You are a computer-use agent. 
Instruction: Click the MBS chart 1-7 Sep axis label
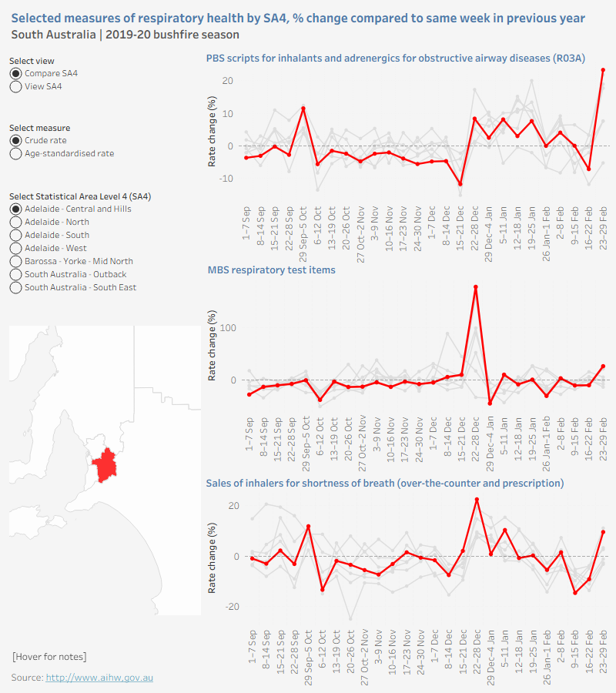pos(249,434)
